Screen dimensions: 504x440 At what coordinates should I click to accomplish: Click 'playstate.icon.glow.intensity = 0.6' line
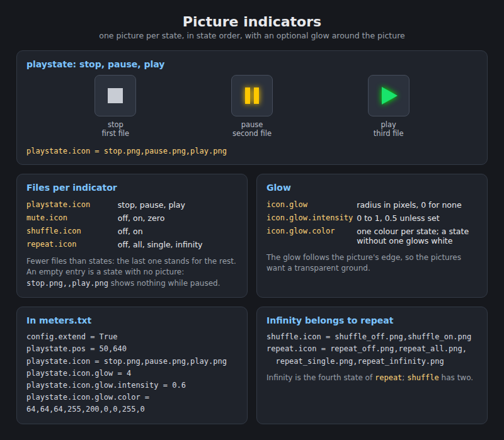click(x=106, y=385)
